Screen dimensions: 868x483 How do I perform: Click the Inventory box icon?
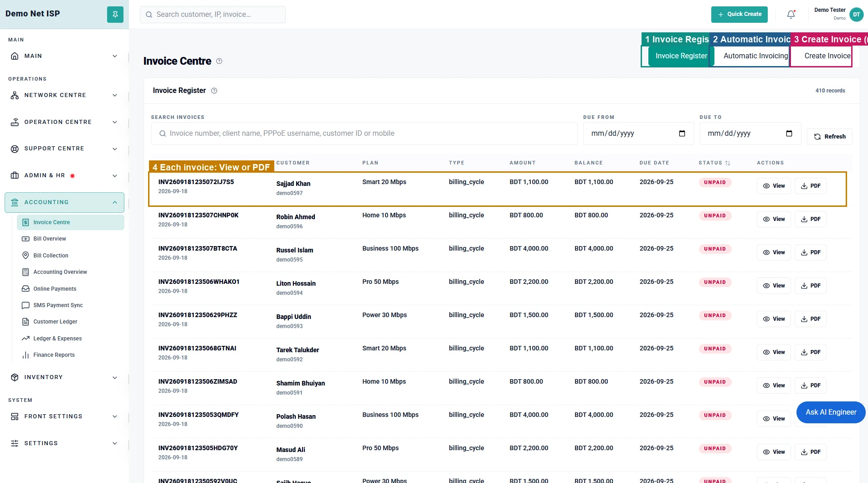coord(15,377)
